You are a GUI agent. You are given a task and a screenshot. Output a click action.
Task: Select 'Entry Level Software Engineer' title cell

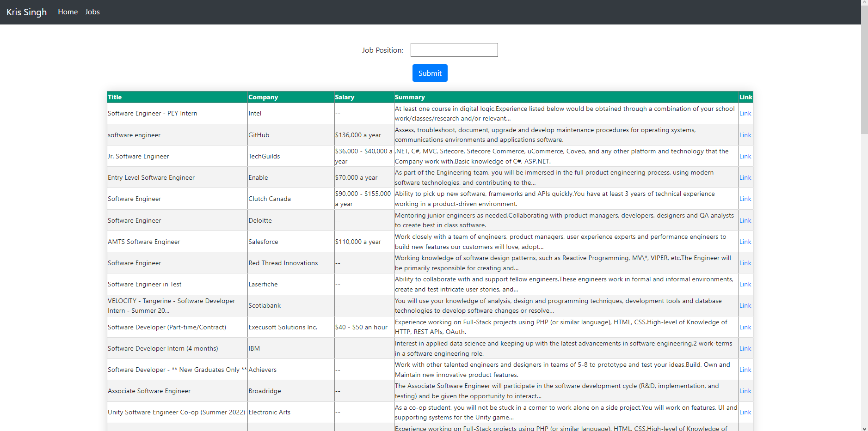pyautogui.click(x=177, y=177)
